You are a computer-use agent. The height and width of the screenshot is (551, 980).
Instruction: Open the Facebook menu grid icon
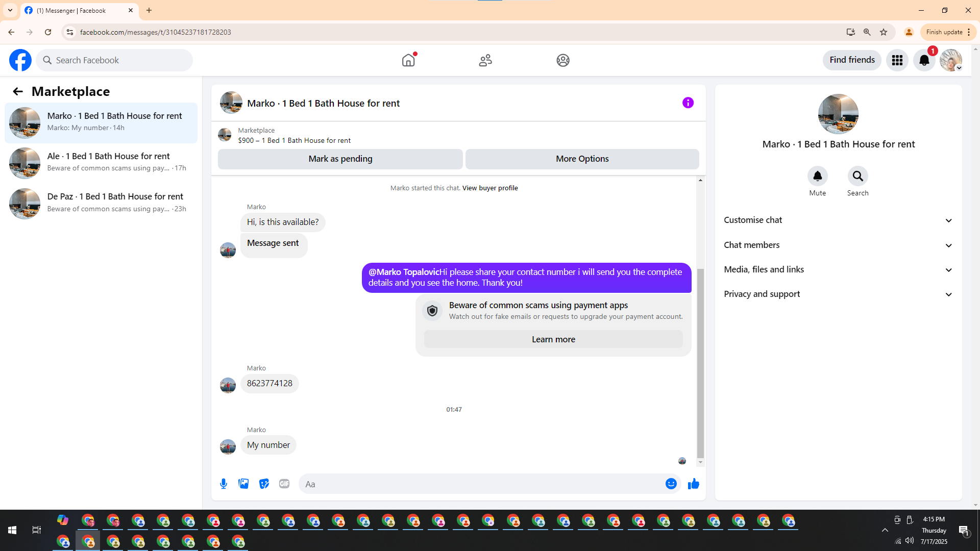pyautogui.click(x=897, y=60)
